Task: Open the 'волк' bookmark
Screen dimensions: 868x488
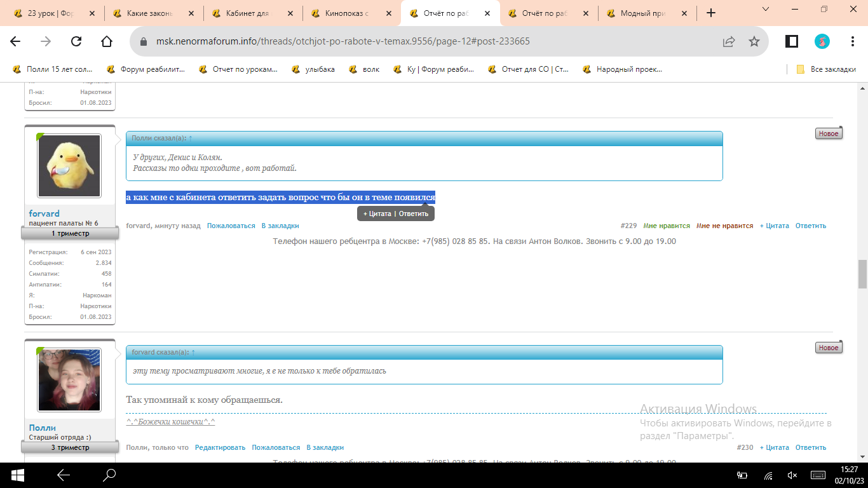Action: [x=365, y=69]
